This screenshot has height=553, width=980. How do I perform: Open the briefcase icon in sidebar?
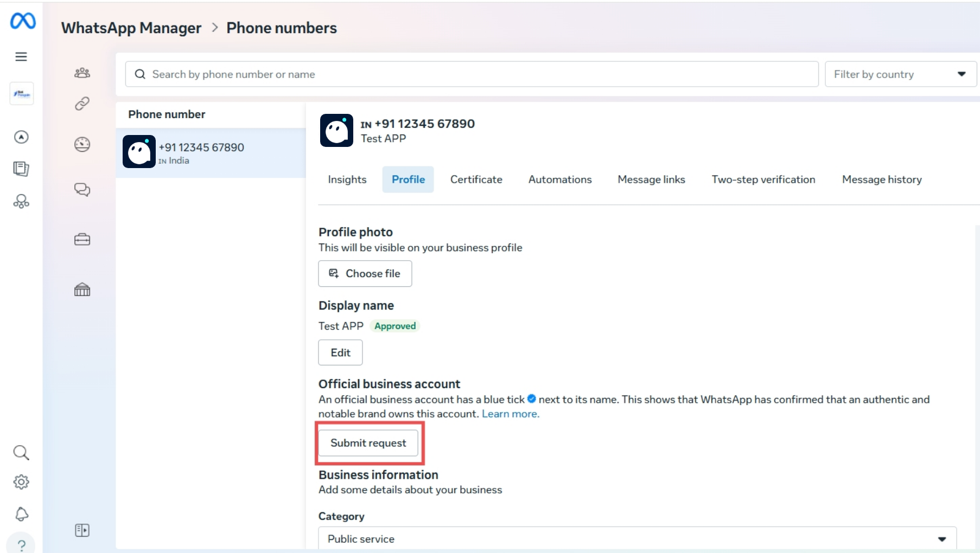82,239
